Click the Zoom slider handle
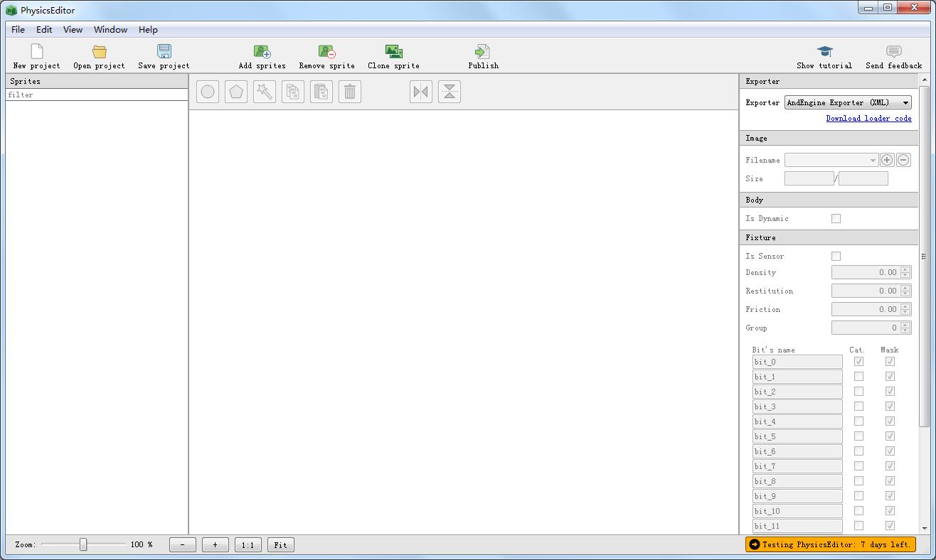The height and width of the screenshot is (560, 936). [83, 544]
